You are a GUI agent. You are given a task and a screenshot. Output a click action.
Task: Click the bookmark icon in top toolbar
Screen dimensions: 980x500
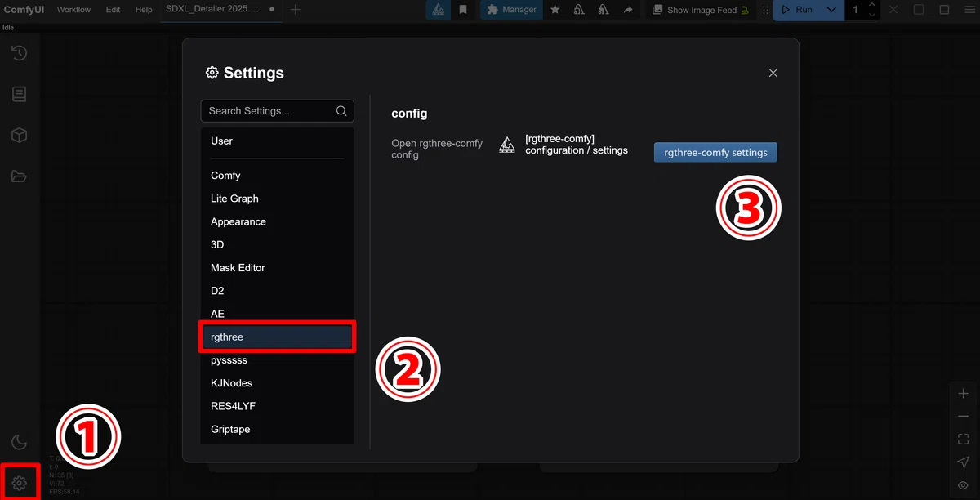click(x=463, y=10)
